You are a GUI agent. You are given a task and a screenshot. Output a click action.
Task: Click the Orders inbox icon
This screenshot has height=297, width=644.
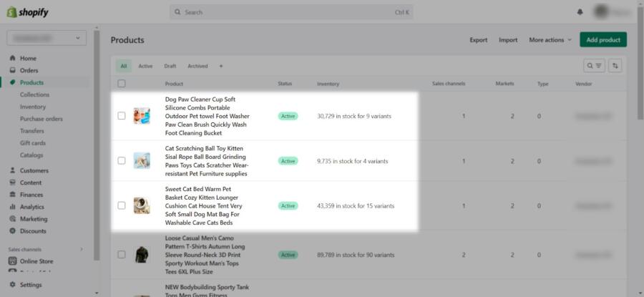click(x=13, y=70)
